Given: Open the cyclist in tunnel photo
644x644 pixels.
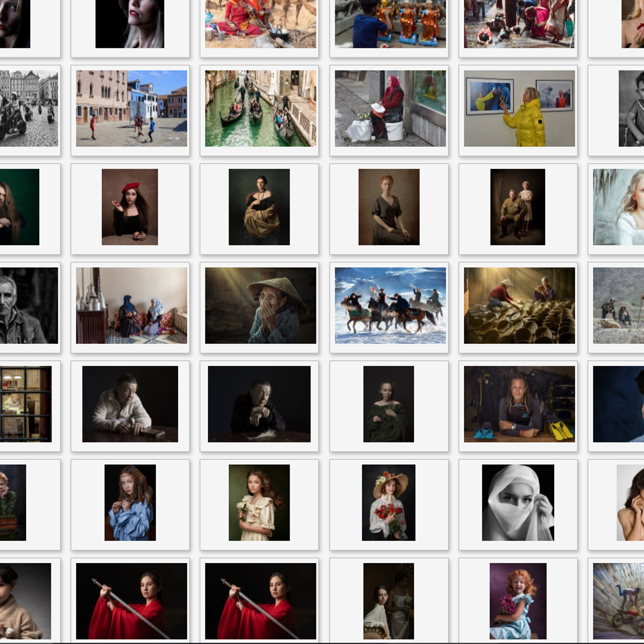Looking at the screenshot, I should (x=618, y=601).
